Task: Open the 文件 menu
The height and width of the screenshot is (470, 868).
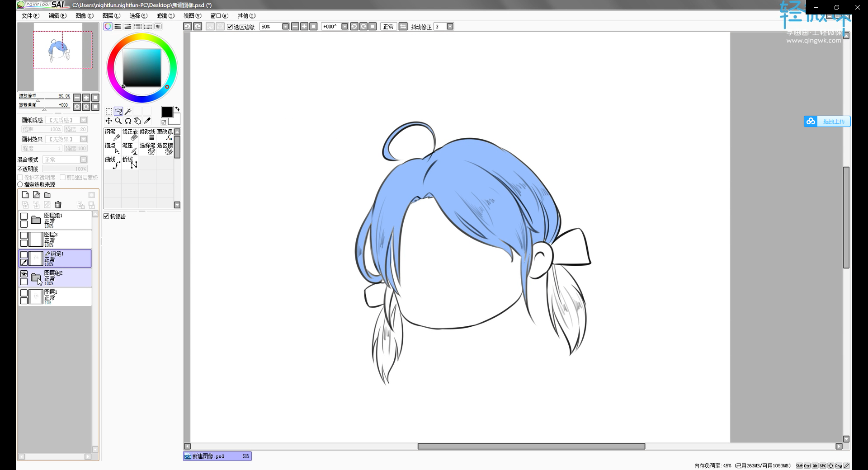Action: click(30, 16)
